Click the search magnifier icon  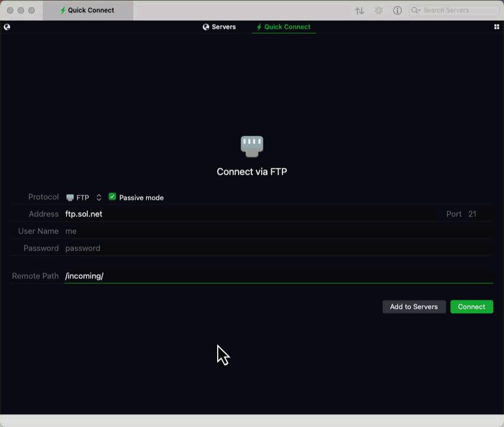coord(415,10)
